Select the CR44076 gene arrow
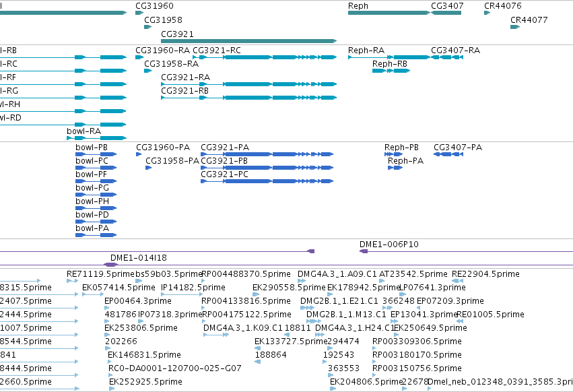 [x=487, y=13]
